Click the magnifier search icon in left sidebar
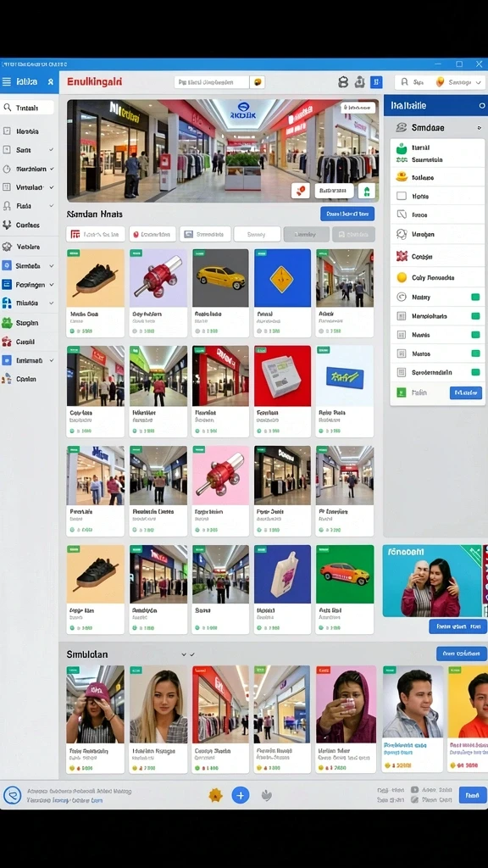This screenshot has height=868, width=488. (x=7, y=108)
